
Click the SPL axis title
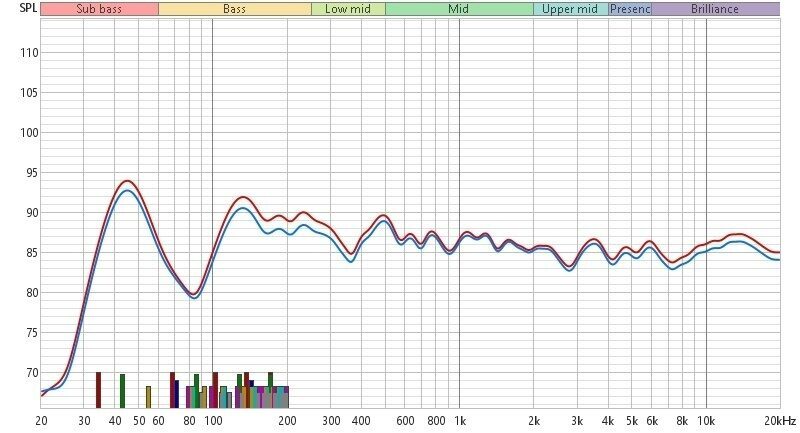click(29, 8)
